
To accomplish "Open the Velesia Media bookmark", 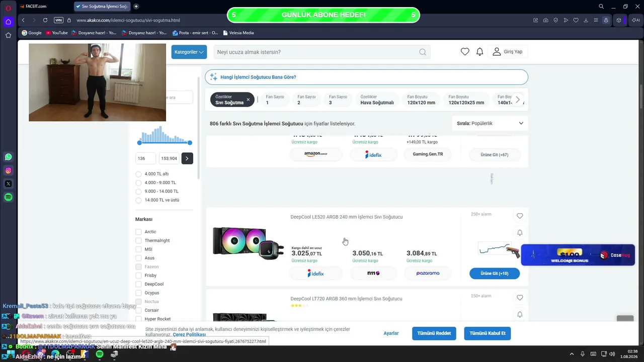I will click(238, 33).
